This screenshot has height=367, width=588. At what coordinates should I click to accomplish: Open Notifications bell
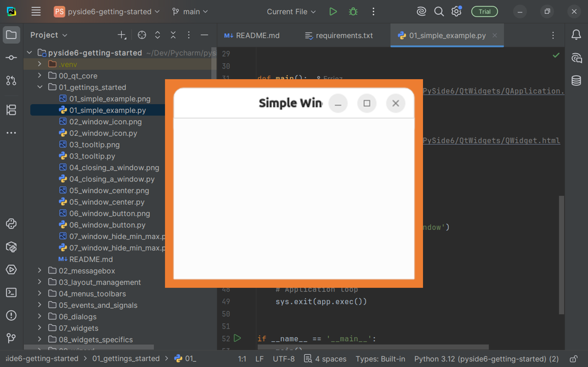tap(576, 35)
